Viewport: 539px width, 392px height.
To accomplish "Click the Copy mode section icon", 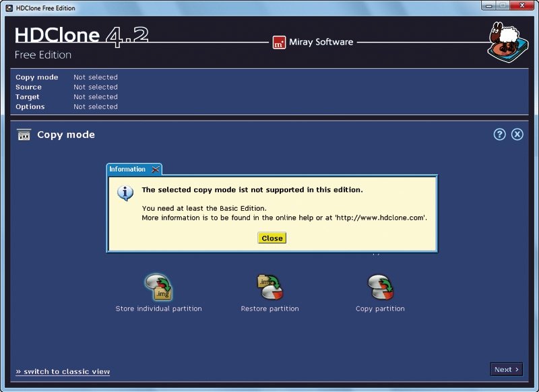I will 24,135.
